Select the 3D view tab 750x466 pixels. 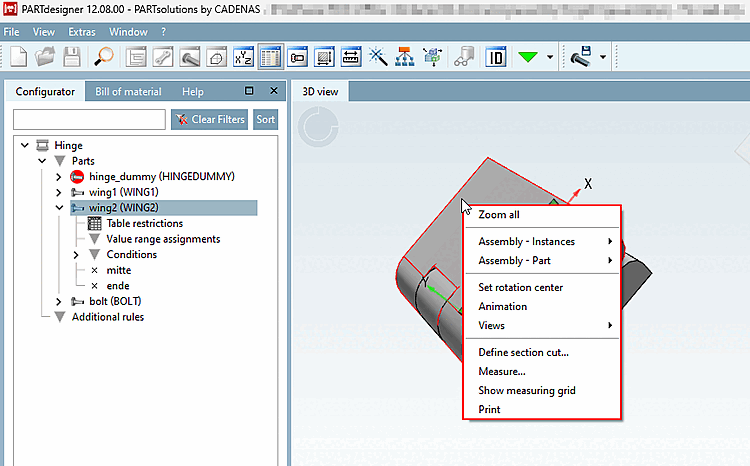(x=320, y=91)
